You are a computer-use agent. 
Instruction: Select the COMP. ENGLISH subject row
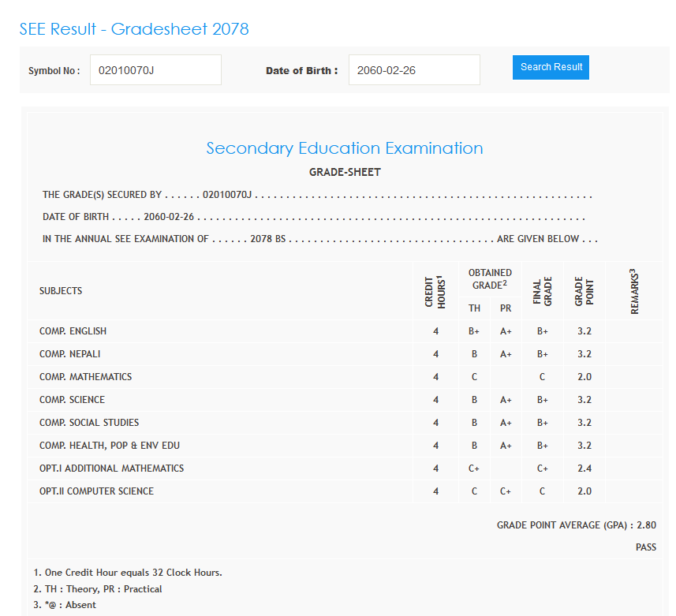[73, 331]
